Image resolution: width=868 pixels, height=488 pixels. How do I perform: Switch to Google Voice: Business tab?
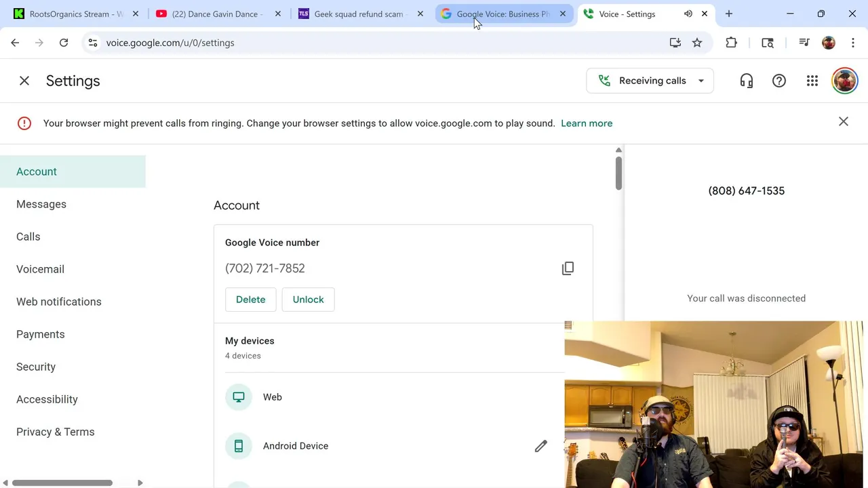503,14
